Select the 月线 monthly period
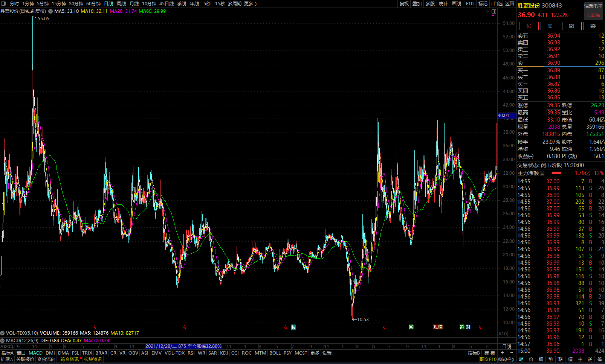 pyautogui.click(x=134, y=3)
